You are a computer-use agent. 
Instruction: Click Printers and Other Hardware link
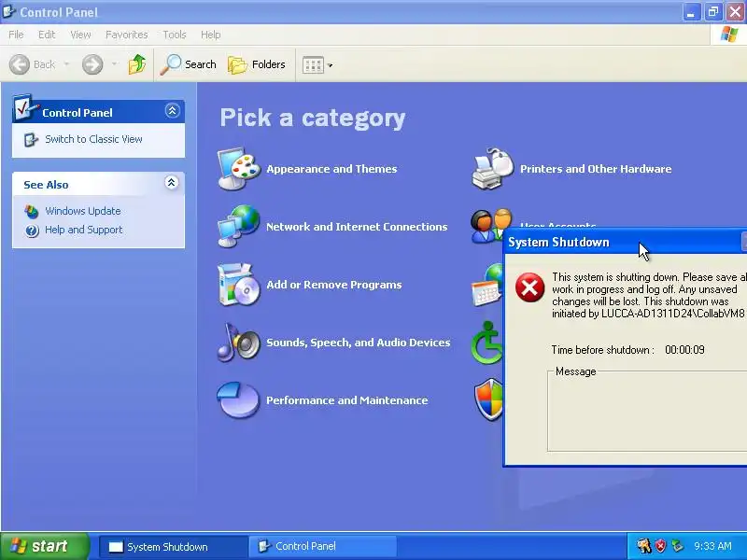coord(596,169)
